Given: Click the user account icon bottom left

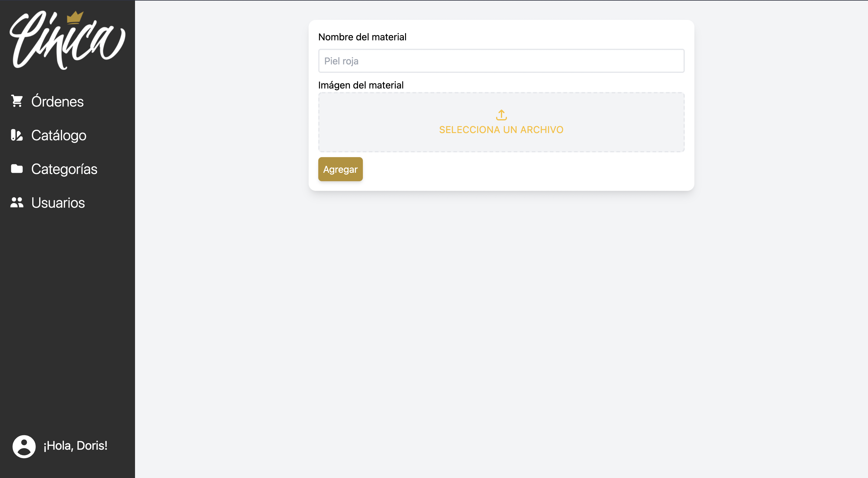Looking at the screenshot, I should coord(23,446).
